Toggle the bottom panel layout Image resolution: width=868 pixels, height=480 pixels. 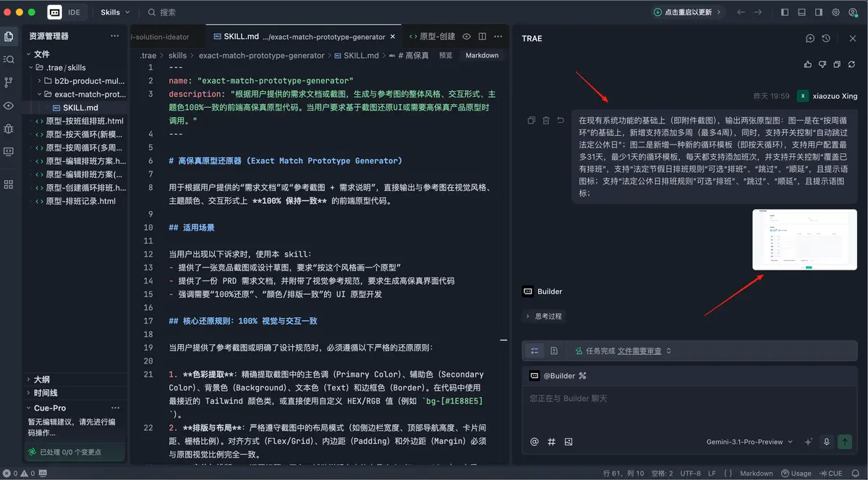[x=801, y=12]
